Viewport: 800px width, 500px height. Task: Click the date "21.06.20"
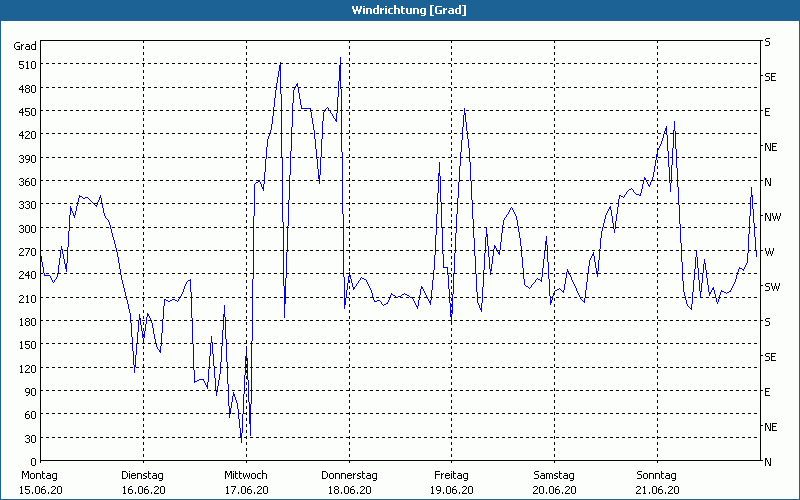pos(657,490)
